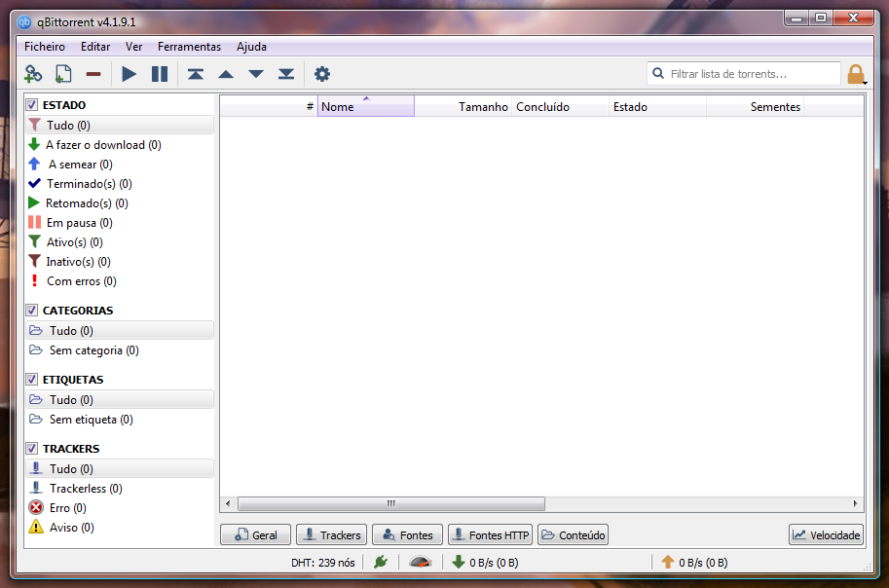
Task: Select tracker 'Aviso (0)' filter
Action: pos(120,528)
